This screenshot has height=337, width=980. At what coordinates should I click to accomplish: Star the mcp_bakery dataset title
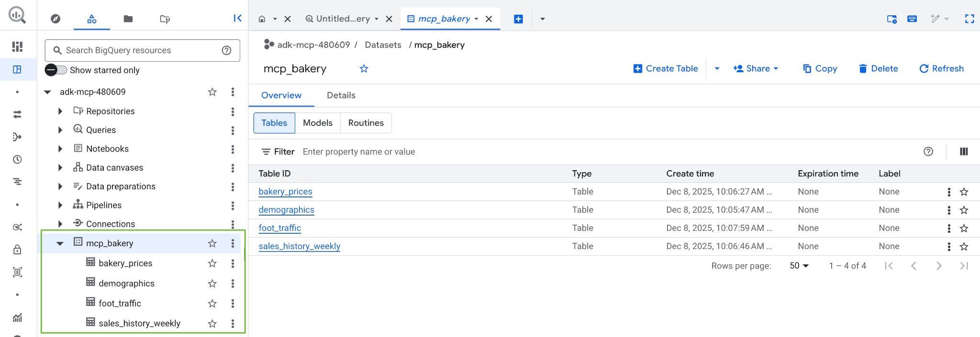point(364,69)
